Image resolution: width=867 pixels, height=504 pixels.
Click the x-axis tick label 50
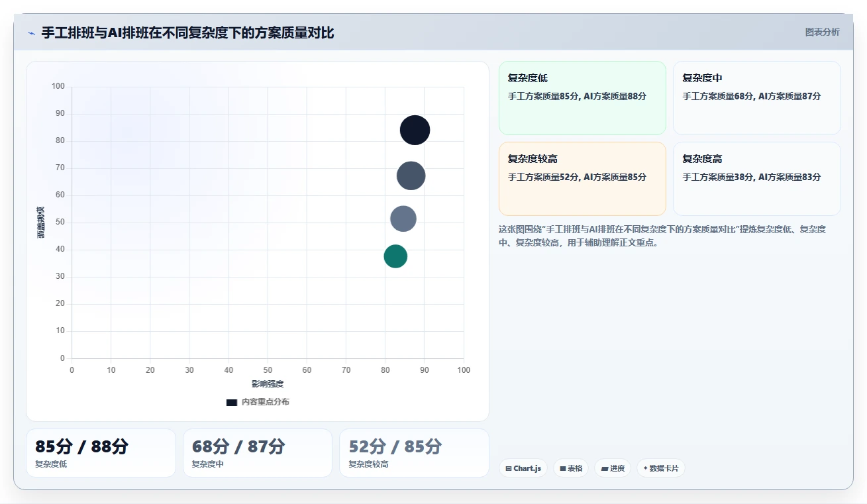tap(268, 370)
